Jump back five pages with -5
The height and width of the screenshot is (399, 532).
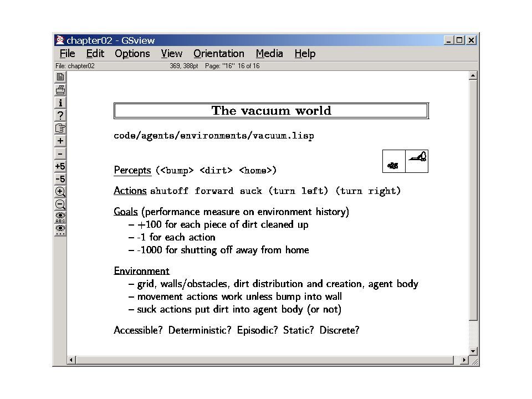point(60,179)
